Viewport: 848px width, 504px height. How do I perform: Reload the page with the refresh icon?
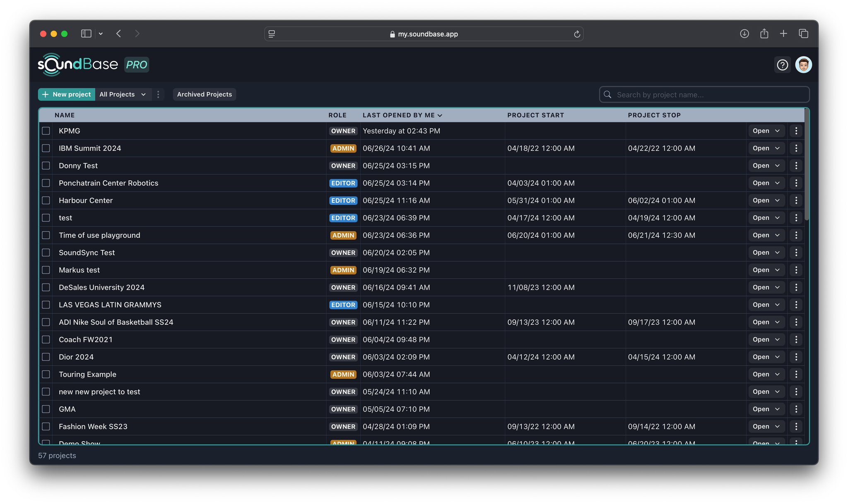click(577, 34)
